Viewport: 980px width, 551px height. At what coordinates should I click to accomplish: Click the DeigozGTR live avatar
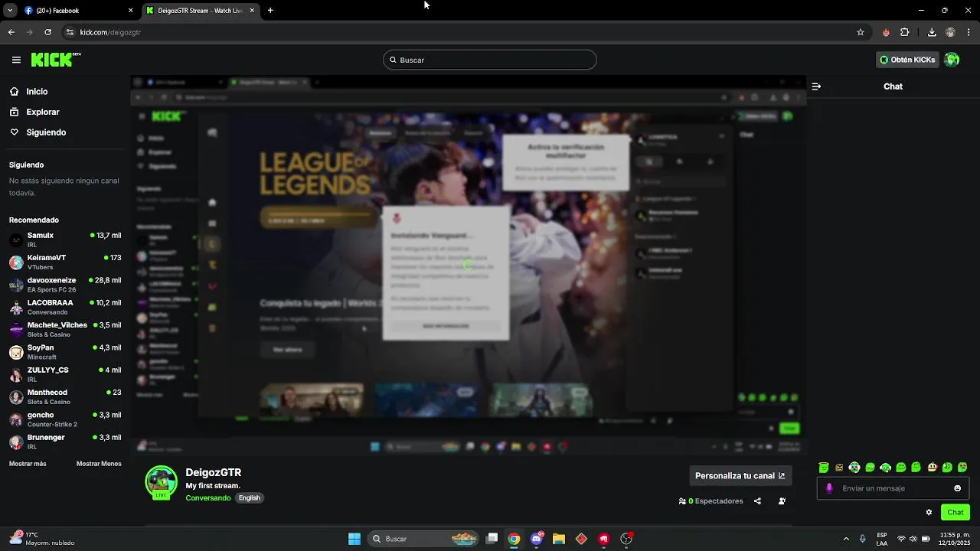[x=161, y=482]
